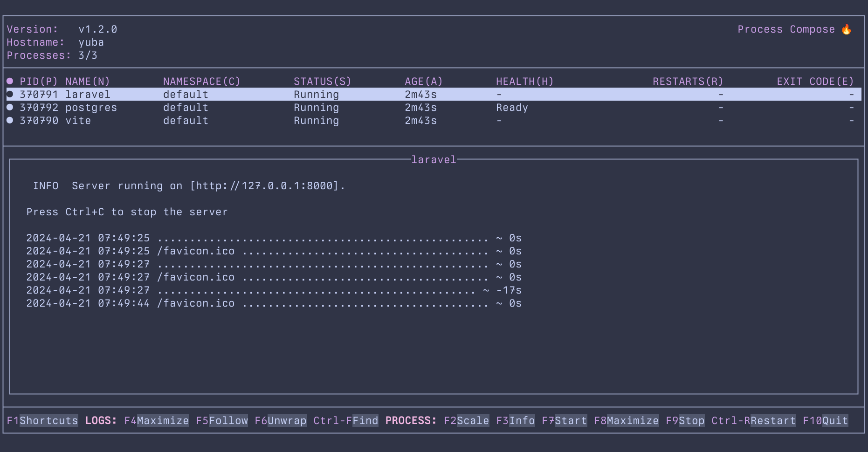Open F1 Shortcuts help
This screenshot has width=868, height=452.
pos(42,421)
